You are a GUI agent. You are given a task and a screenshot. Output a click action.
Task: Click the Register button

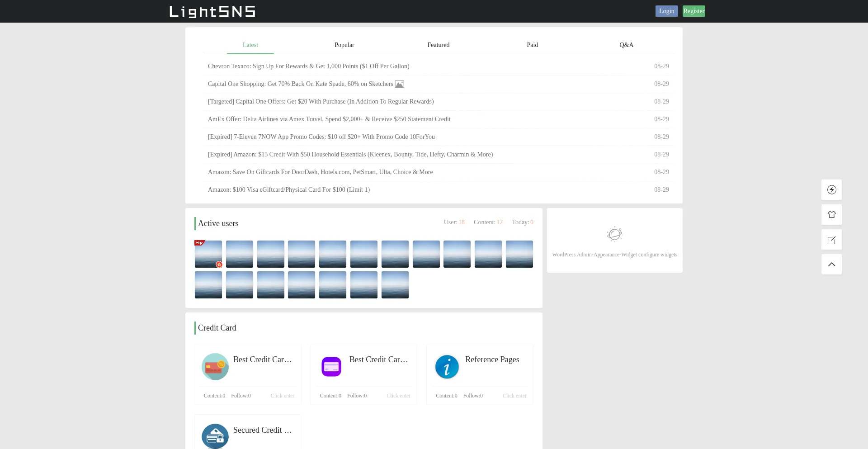click(x=694, y=11)
